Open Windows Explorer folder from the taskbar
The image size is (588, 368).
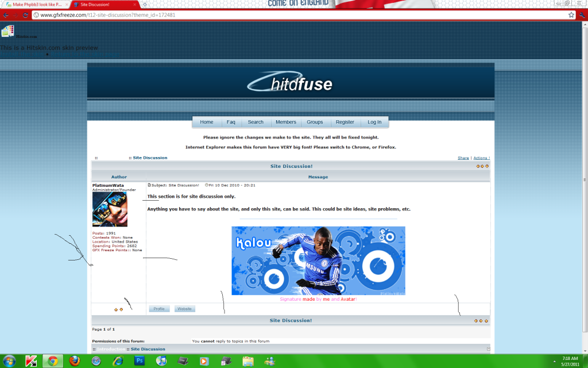coord(248,361)
